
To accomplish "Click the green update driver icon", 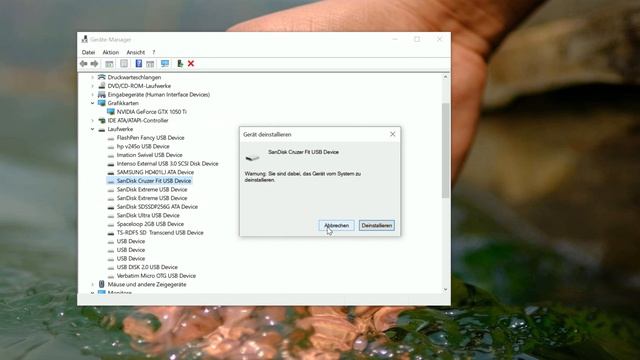I will 180,64.
